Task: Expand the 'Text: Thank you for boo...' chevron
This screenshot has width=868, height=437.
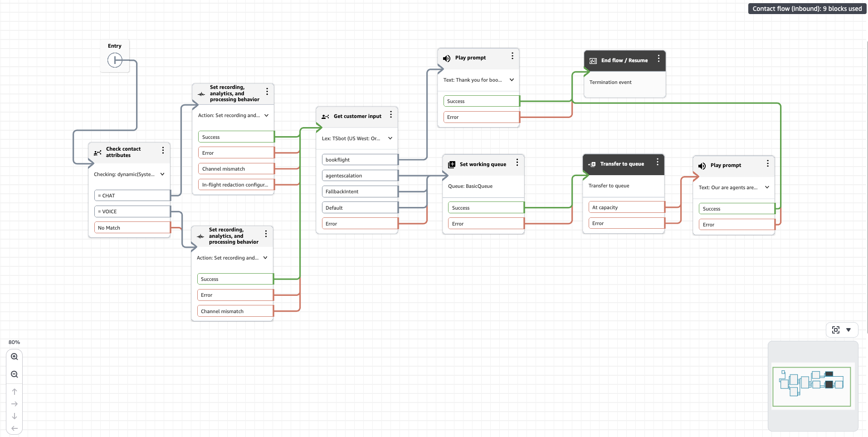Action: pyautogui.click(x=512, y=80)
